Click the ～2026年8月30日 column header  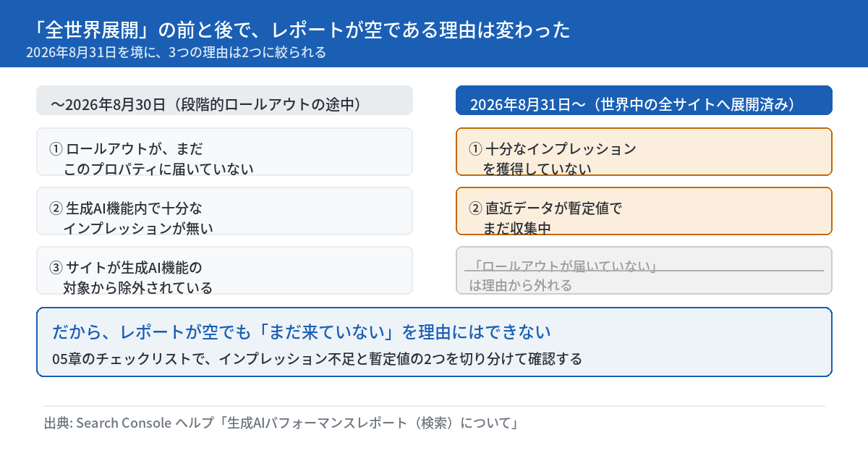(224, 101)
